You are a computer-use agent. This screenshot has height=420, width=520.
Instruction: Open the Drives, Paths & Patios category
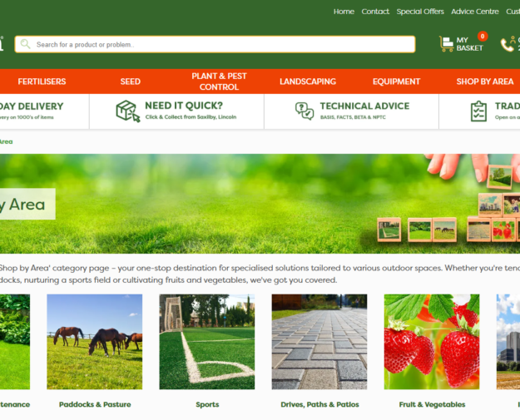(319, 404)
